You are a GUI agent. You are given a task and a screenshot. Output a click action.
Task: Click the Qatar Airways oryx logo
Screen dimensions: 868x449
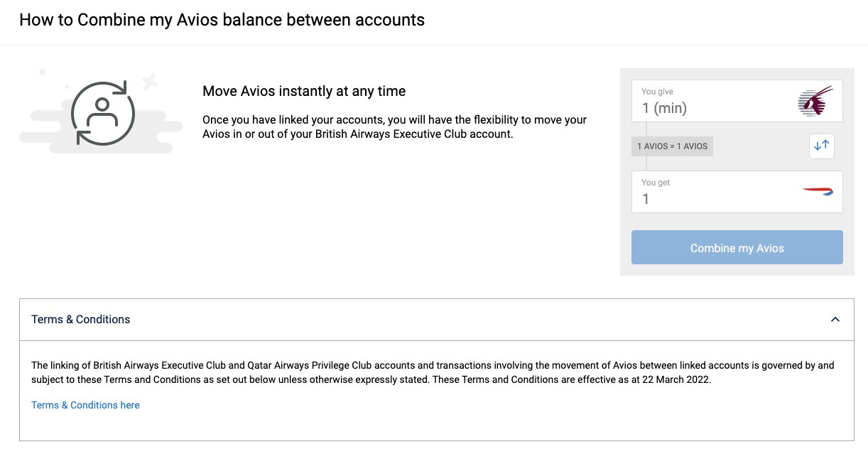(815, 101)
